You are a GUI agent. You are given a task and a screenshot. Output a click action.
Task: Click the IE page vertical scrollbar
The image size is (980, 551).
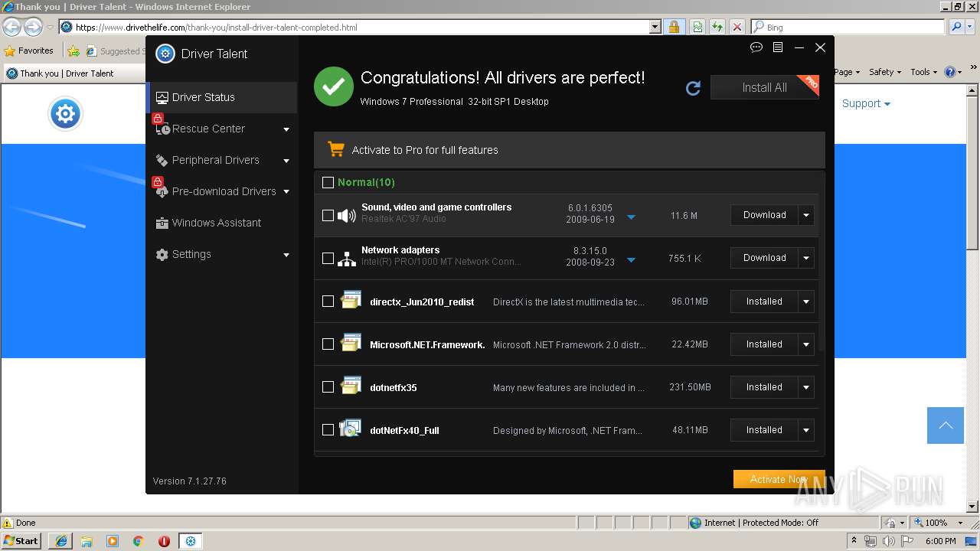[x=972, y=172]
